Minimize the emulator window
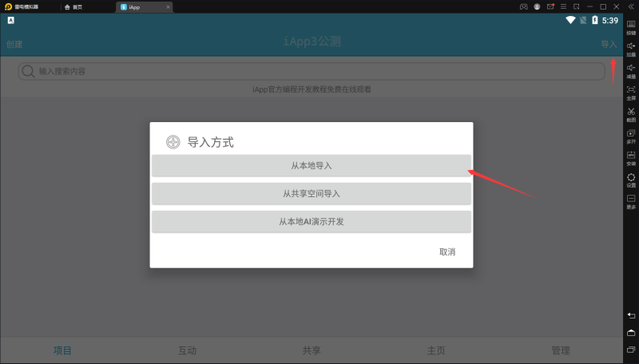 tap(589, 6)
